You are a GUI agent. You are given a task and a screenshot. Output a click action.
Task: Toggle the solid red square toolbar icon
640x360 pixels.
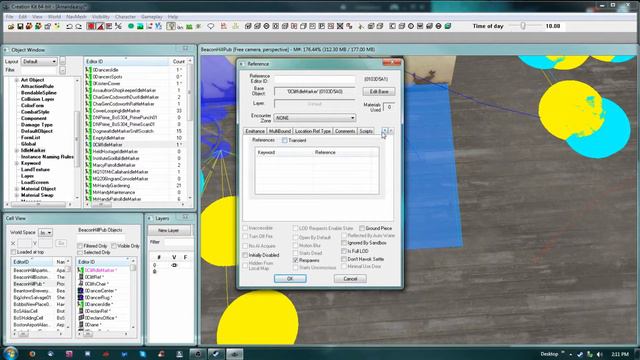(x=91, y=26)
